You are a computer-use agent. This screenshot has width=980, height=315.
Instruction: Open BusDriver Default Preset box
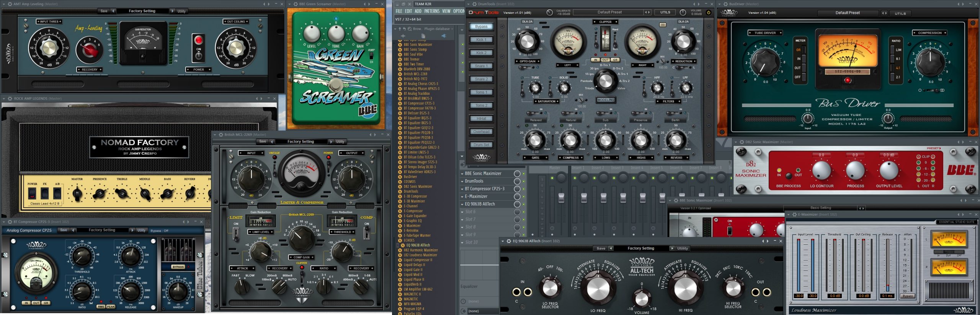click(848, 13)
